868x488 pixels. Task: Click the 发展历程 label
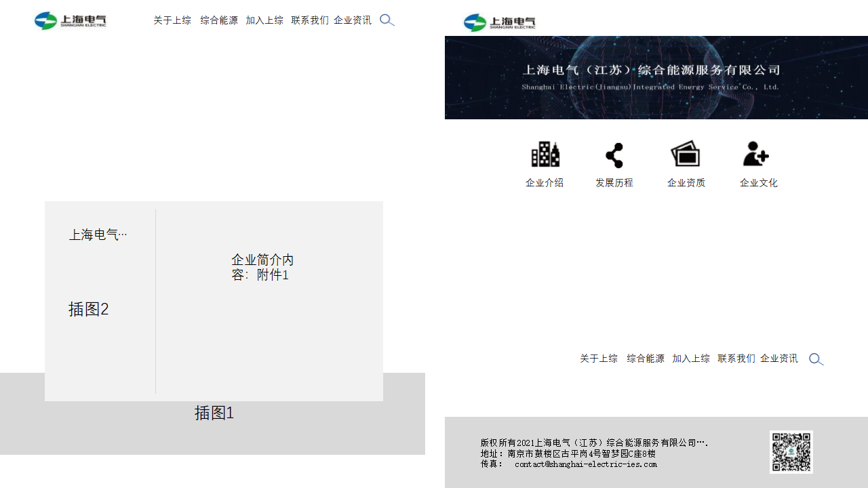coord(614,183)
